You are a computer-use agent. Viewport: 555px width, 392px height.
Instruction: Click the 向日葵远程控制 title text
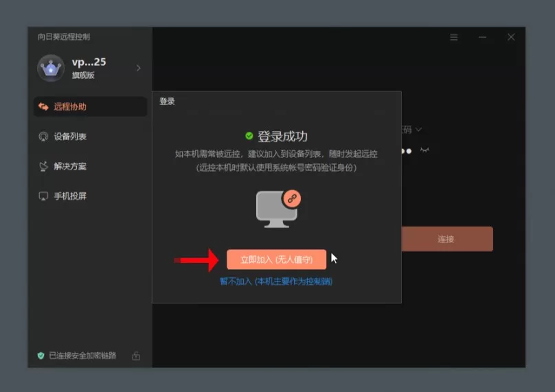pyautogui.click(x=64, y=37)
